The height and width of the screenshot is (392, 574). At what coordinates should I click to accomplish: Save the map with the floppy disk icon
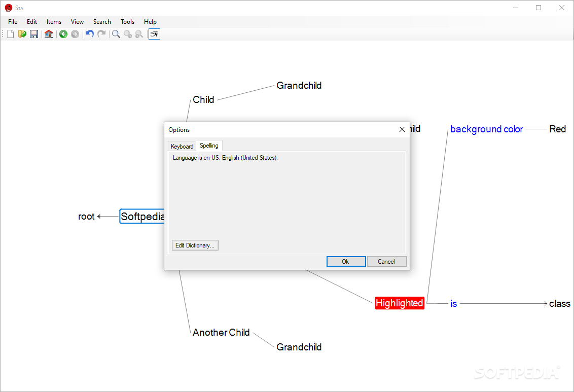pos(34,34)
